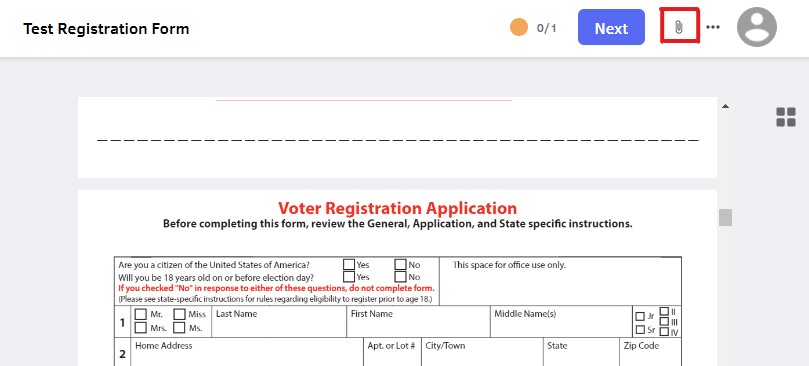Check Yes for United States citizen question
The height and width of the screenshot is (366, 809).
[349, 264]
